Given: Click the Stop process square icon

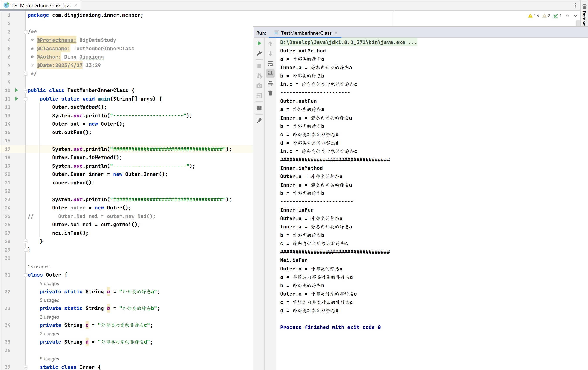Looking at the screenshot, I should point(259,66).
